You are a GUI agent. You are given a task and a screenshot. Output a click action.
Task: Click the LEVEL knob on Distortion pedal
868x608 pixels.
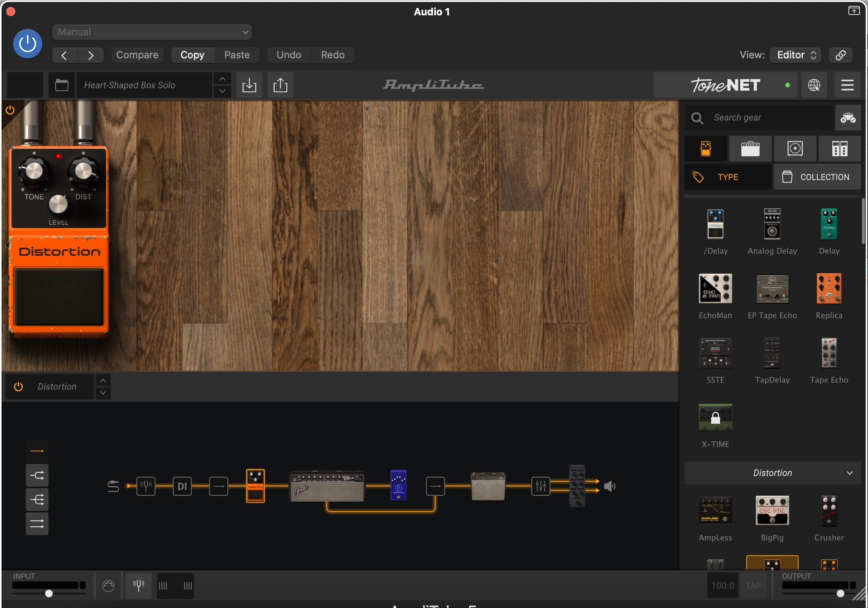click(x=58, y=204)
